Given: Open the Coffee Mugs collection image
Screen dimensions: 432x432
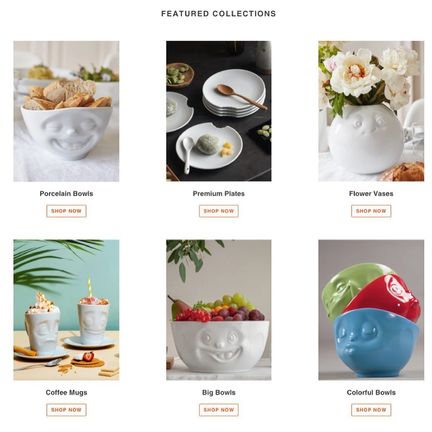Looking at the screenshot, I should [x=66, y=310].
